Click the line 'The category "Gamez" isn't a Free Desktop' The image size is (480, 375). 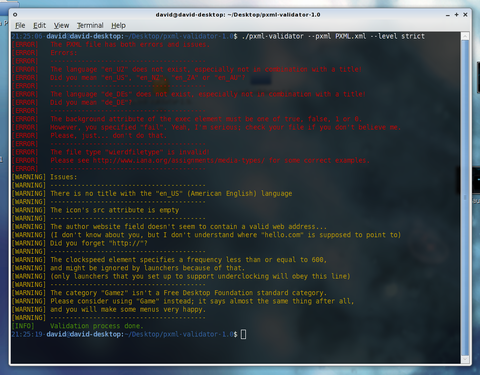pos(189,293)
